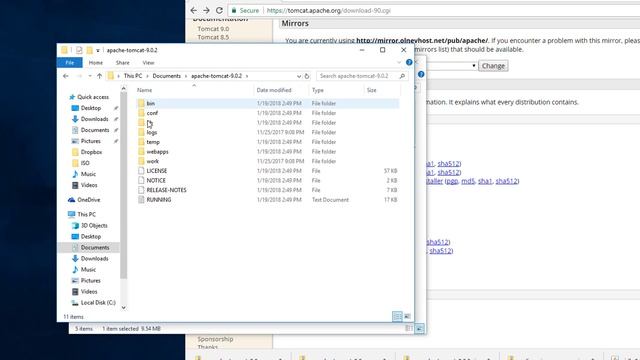This screenshot has width=640, height=360.
Task: Click This PC in address breadcrumb
Action: (x=133, y=76)
